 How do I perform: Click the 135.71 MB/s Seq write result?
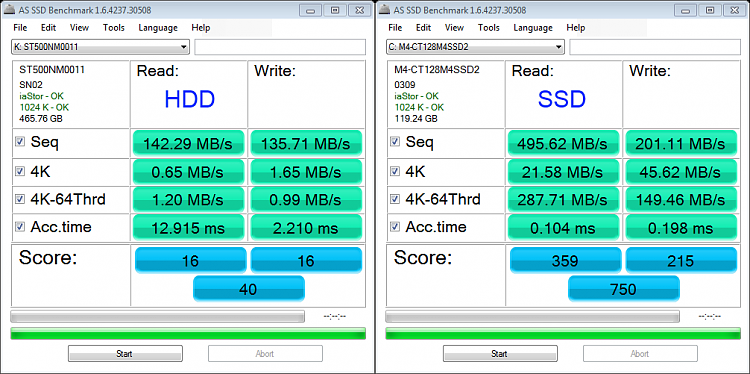pyautogui.click(x=306, y=143)
